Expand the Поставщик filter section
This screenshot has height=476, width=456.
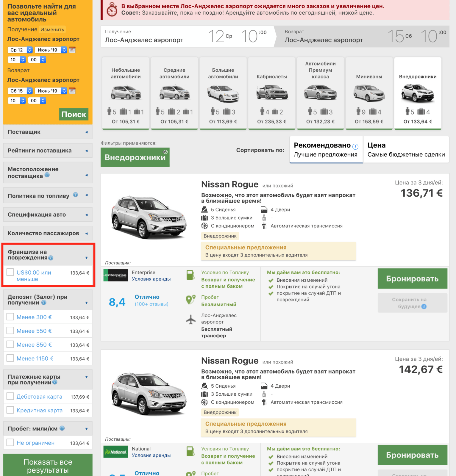[x=48, y=132]
